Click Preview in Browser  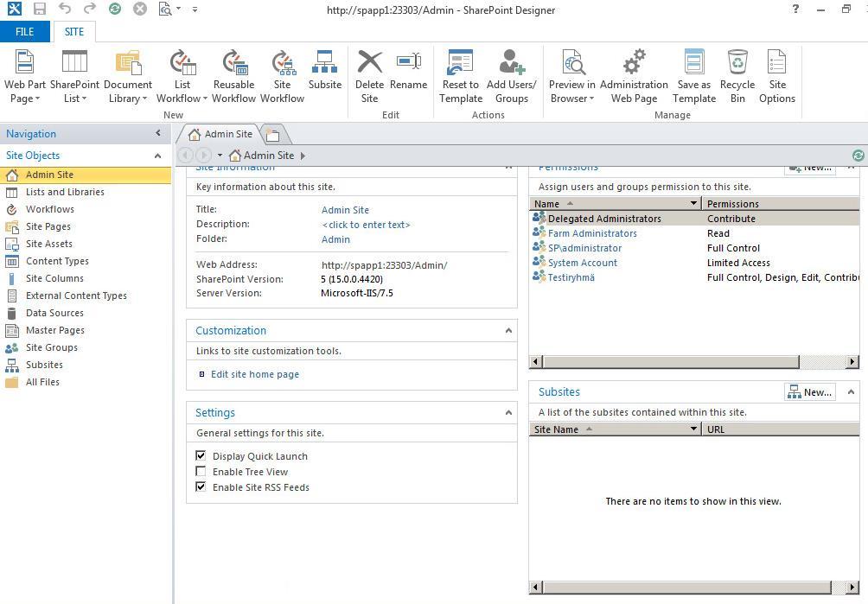[x=571, y=77]
